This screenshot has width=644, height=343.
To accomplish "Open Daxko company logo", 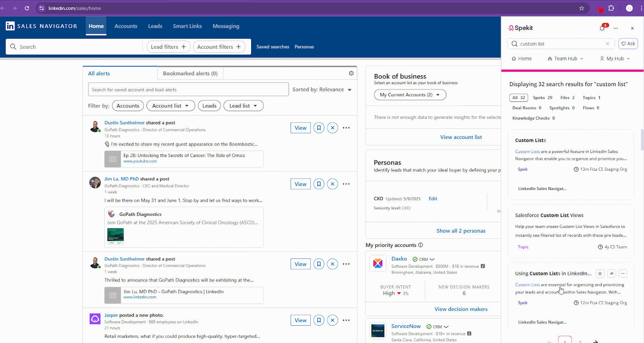I will (378, 264).
